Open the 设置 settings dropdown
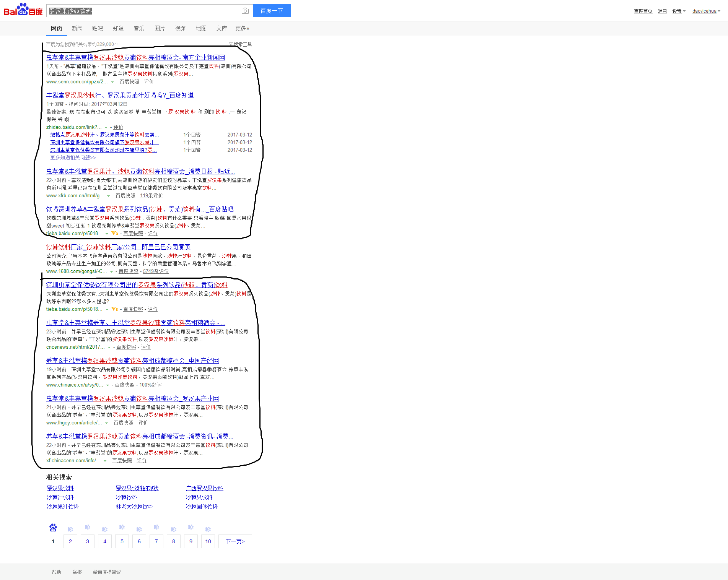The image size is (728, 580). (x=679, y=11)
